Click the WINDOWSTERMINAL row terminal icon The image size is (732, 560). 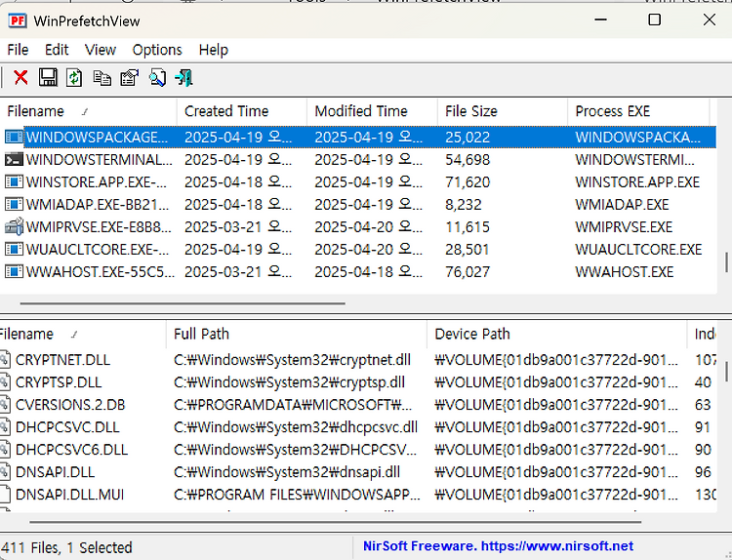click(14, 160)
